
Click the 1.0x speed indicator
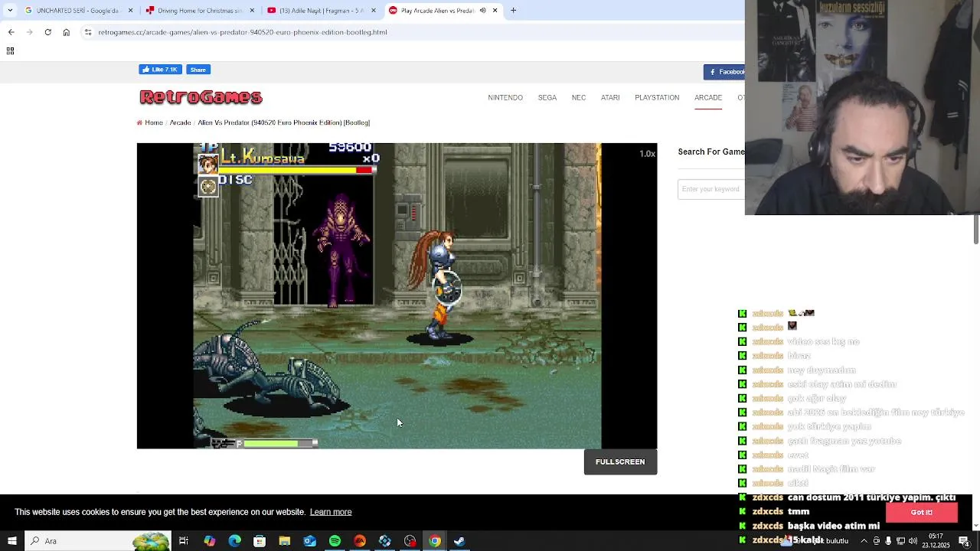(x=647, y=154)
